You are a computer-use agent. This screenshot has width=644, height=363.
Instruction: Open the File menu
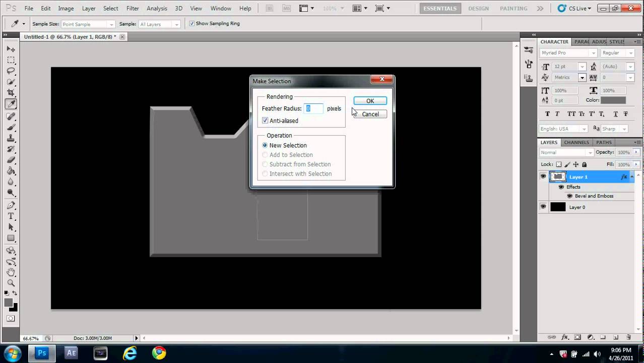pyautogui.click(x=29, y=9)
